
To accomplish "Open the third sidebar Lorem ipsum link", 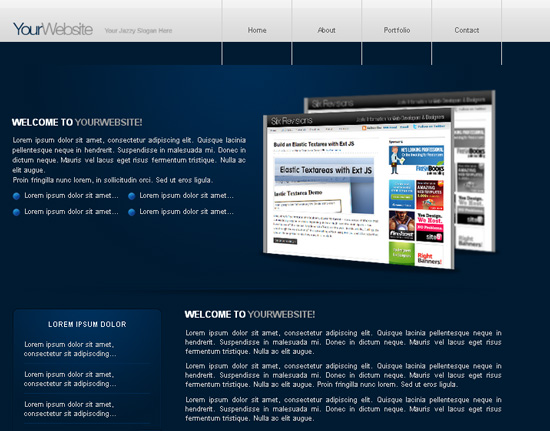I will click(70, 409).
